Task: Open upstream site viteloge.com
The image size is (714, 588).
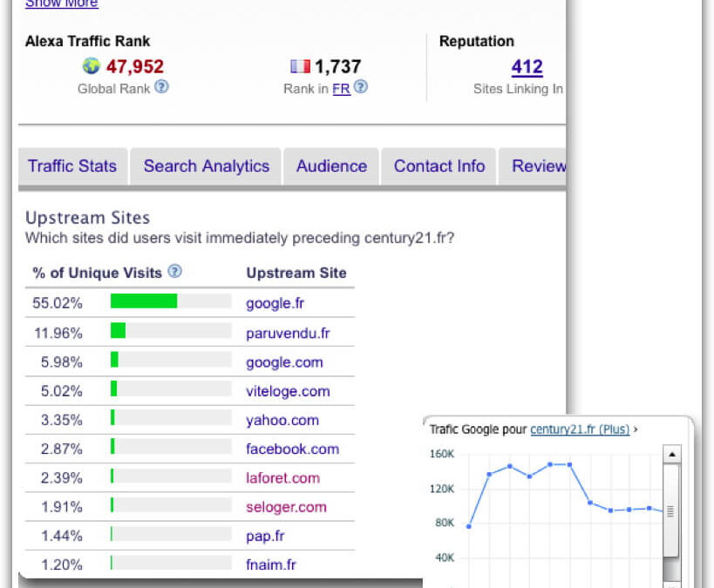Action: click(x=288, y=391)
